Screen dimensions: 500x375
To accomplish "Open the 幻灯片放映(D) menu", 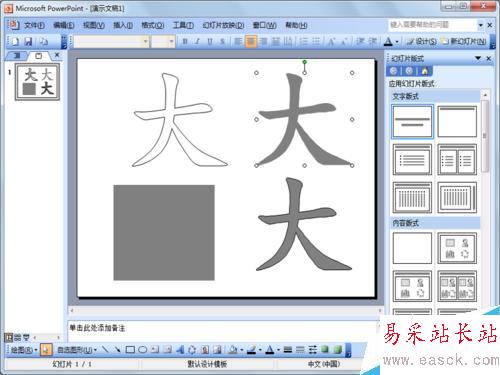I will click(x=223, y=25).
